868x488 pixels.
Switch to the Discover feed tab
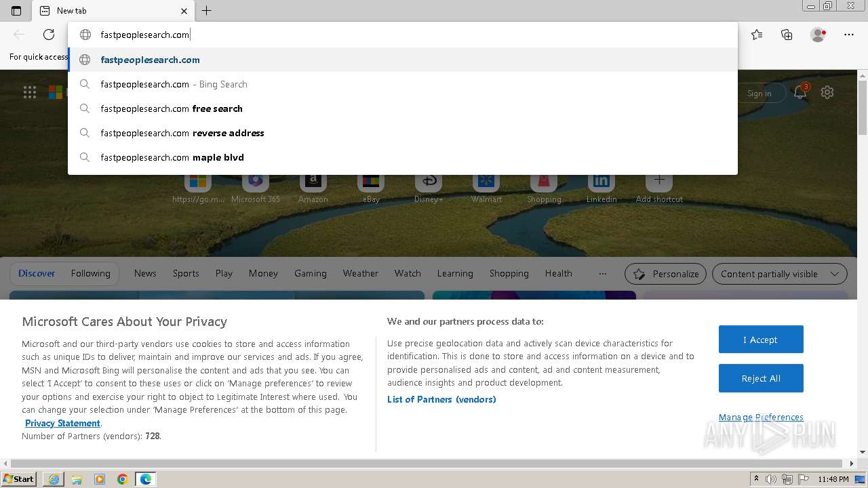37,273
